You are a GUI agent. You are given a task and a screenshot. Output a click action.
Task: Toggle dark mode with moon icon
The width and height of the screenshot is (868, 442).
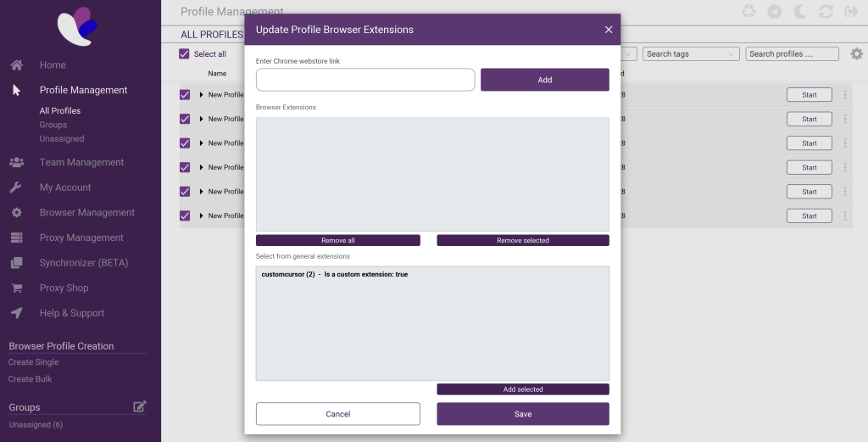(x=800, y=12)
